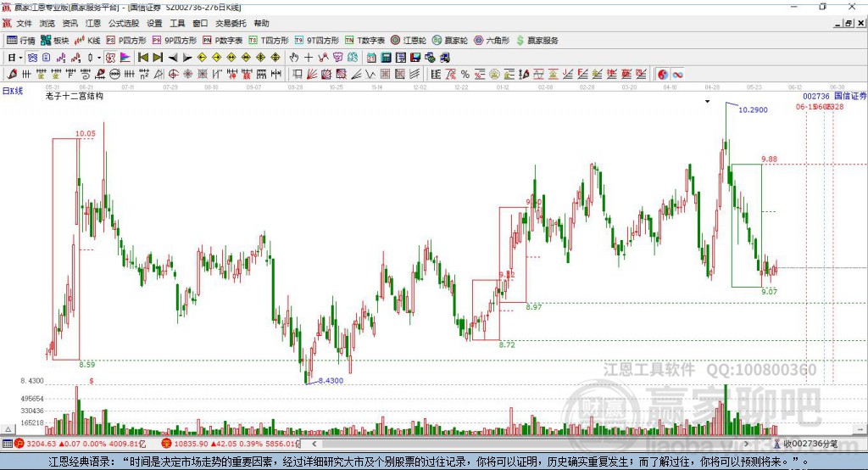The image size is (868, 470).
Task: Select the Gann fan lines tool
Action: coord(312,75)
